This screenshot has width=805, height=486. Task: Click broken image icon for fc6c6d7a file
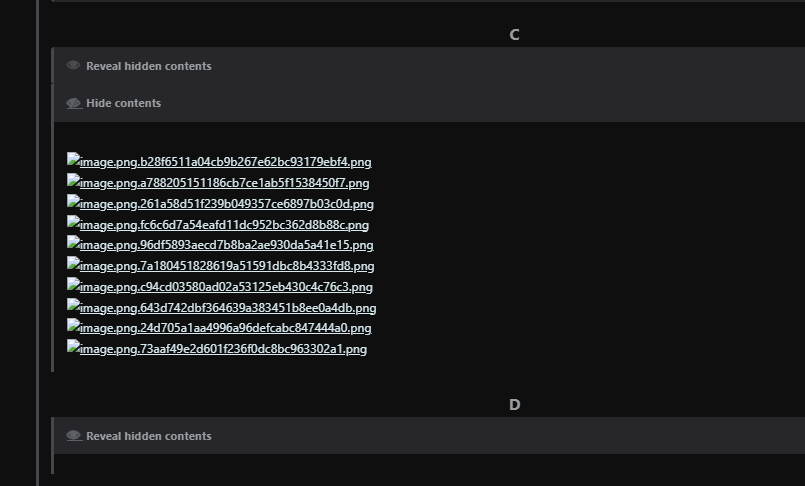73,223
